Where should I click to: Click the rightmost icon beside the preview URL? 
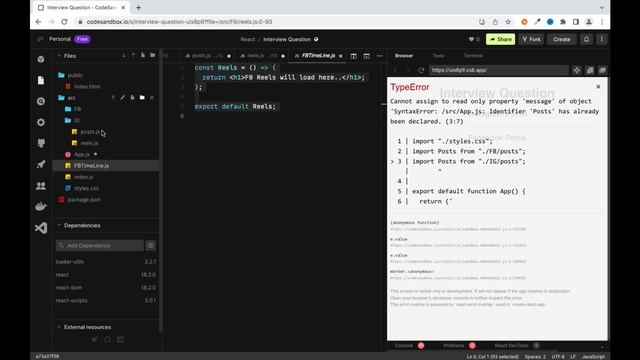[602, 70]
